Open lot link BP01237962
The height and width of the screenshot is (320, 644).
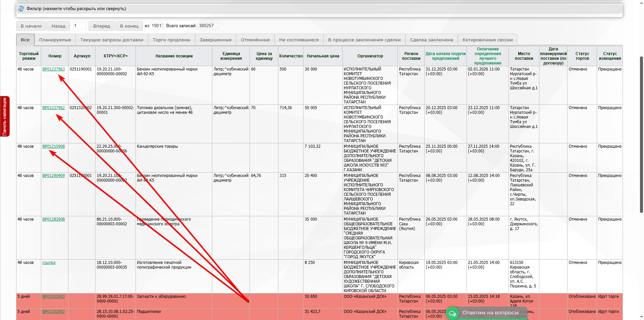54,108
